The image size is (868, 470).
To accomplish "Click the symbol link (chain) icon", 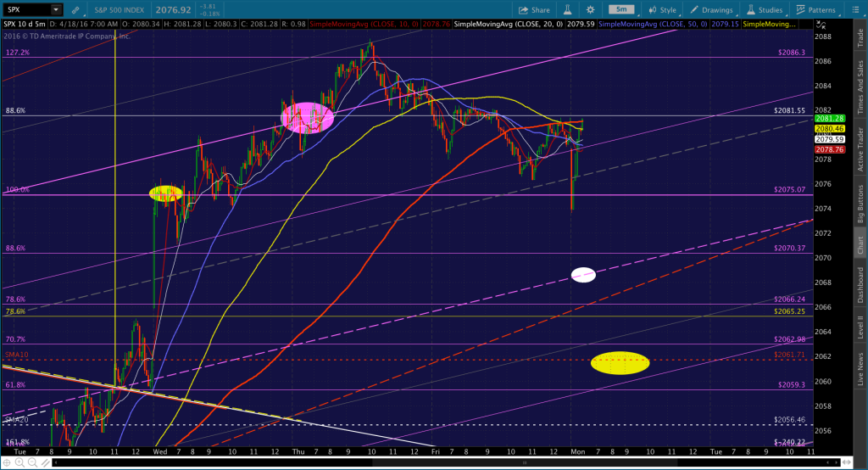I will (x=75, y=10).
